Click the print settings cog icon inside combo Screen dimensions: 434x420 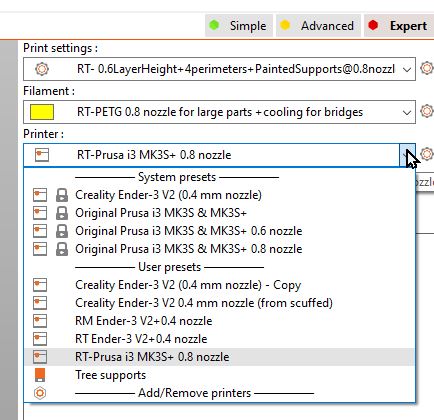tap(42, 69)
